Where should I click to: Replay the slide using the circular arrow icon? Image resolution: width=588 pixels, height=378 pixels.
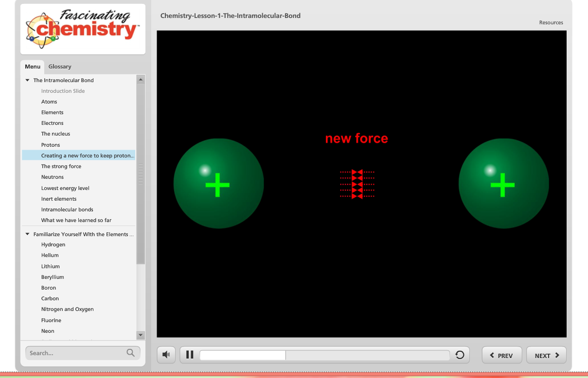(460, 355)
